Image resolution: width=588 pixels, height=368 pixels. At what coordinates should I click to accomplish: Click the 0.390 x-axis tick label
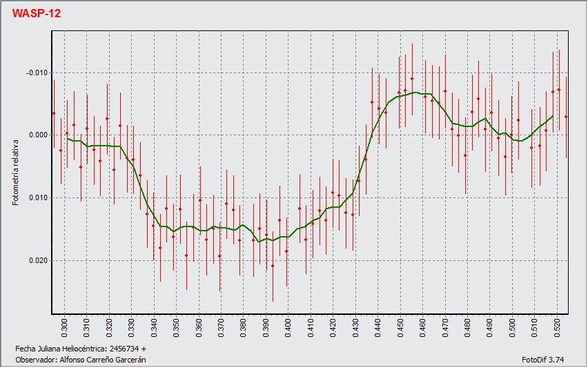tap(266, 327)
